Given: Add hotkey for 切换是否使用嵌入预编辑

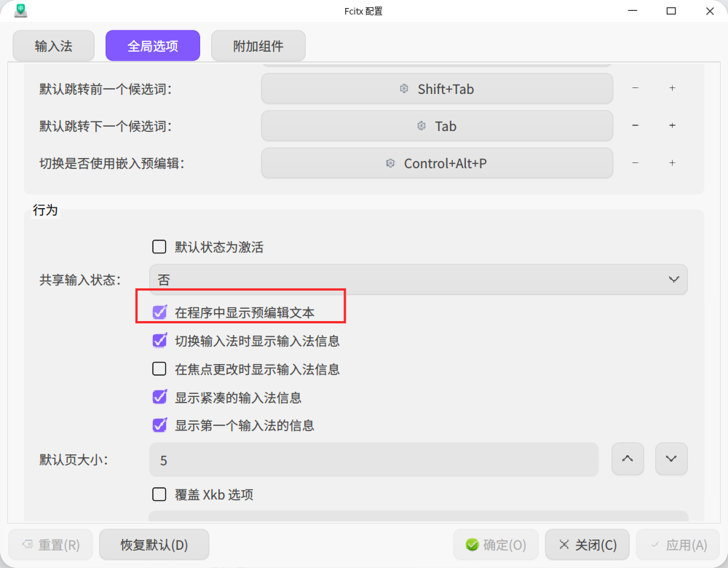Looking at the screenshot, I should (x=672, y=163).
